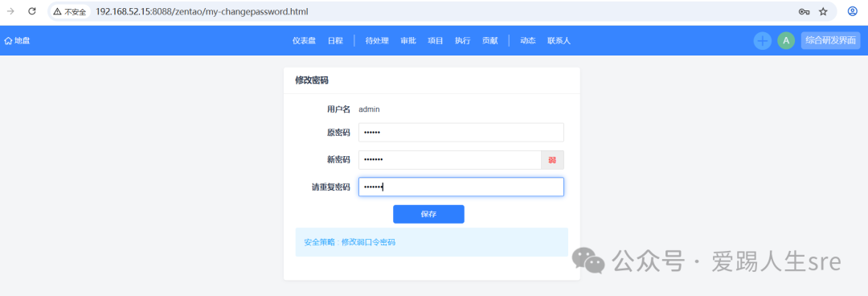This screenshot has width=868, height=296.
Task: Open the 动态 menu item
Action: (x=527, y=40)
